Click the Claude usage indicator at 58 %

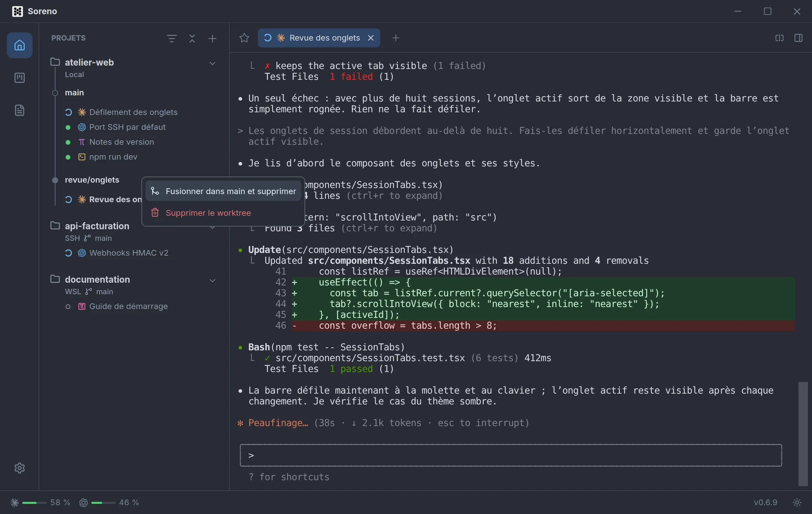tap(40, 503)
